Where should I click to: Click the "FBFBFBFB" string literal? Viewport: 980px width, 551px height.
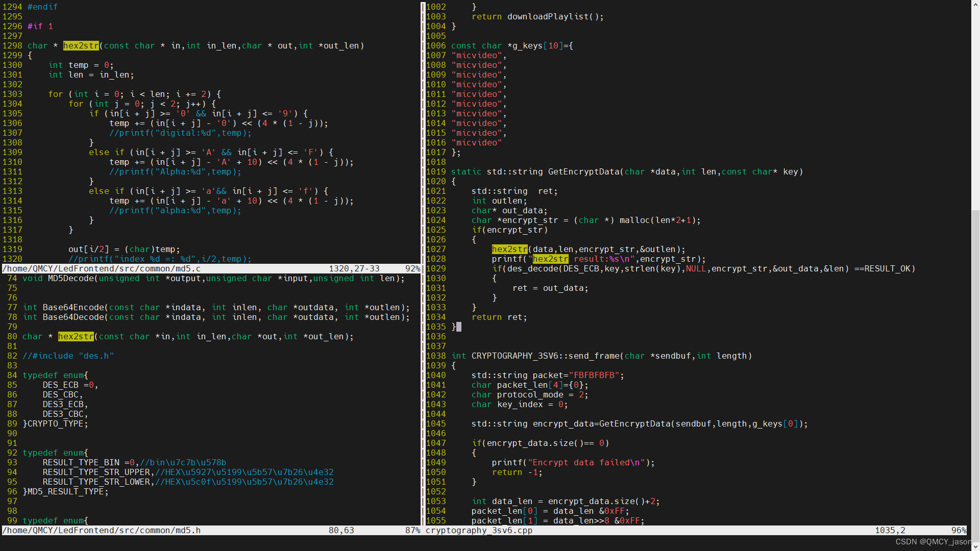(594, 375)
